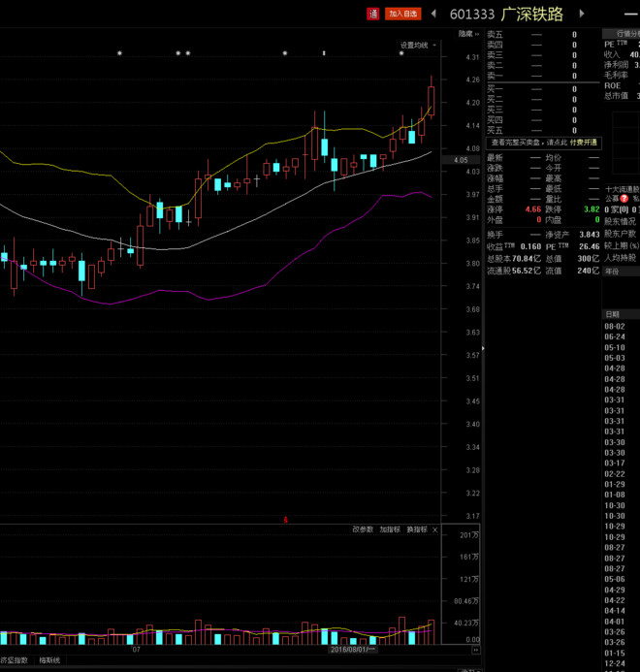
Task: Click the side panel collapse arrow on divider
Action: click(x=483, y=348)
